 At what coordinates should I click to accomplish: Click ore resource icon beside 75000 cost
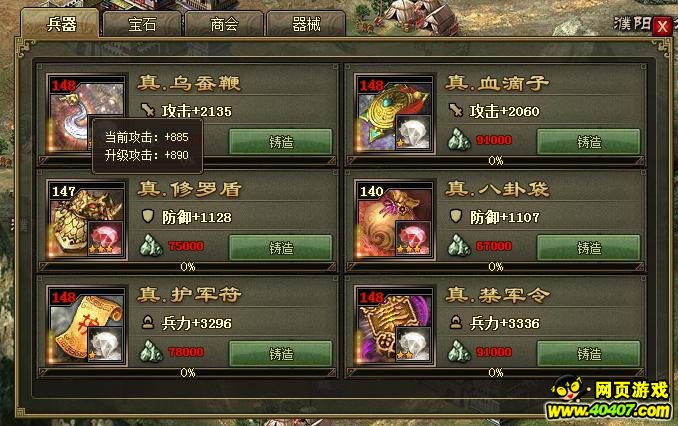point(151,246)
